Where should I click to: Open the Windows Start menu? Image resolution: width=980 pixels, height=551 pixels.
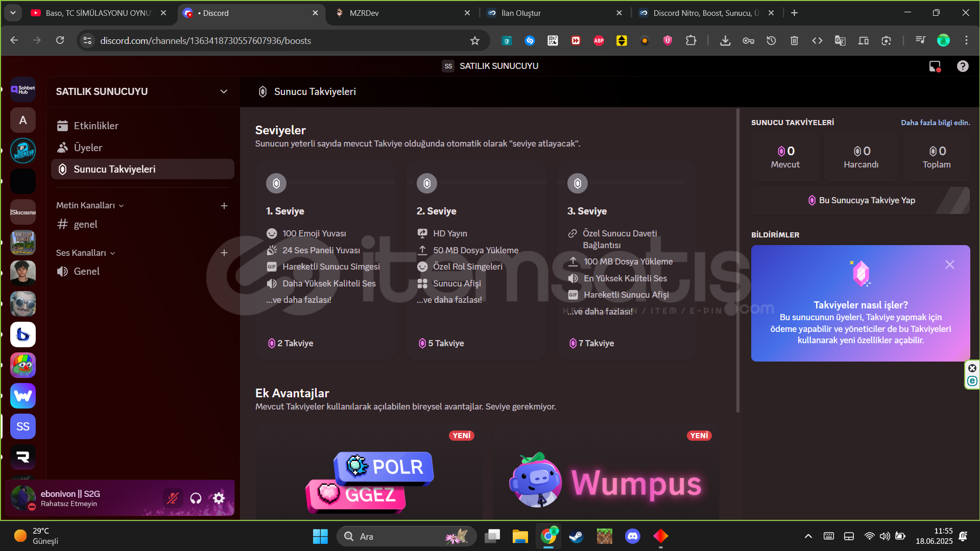click(x=320, y=536)
